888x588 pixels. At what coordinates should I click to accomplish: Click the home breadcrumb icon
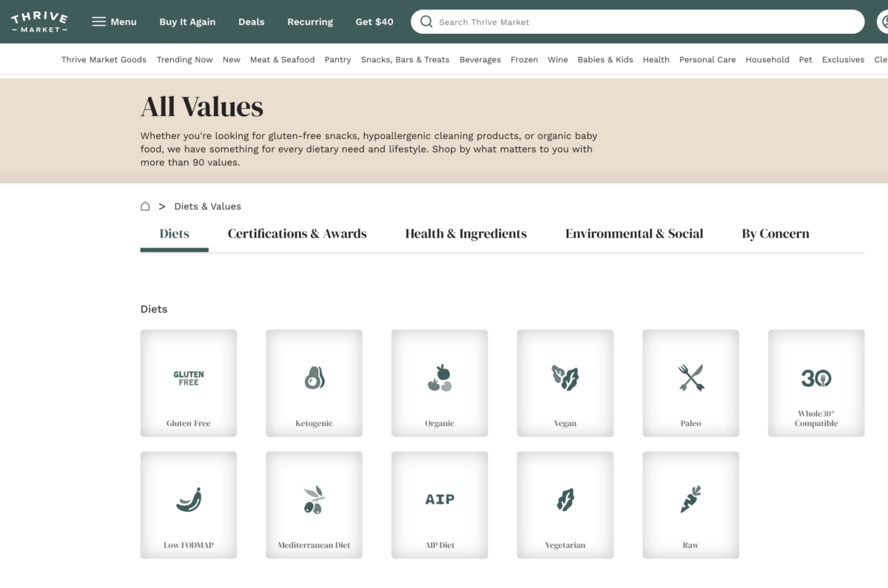[145, 206]
